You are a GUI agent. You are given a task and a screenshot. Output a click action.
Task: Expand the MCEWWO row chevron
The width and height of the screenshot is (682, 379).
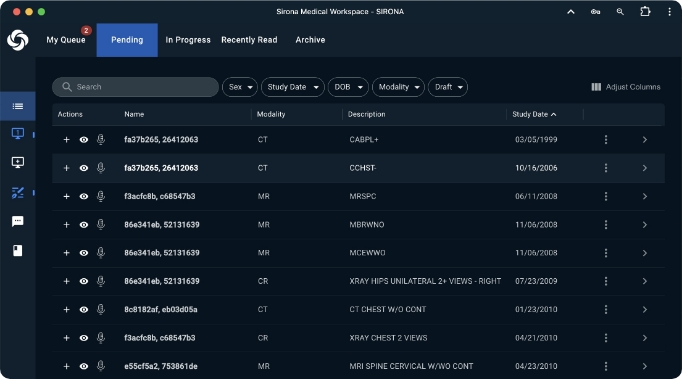pyautogui.click(x=645, y=253)
